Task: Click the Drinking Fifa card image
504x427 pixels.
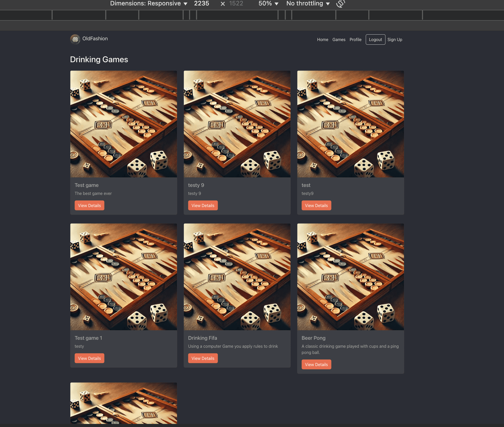Action: point(237,277)
